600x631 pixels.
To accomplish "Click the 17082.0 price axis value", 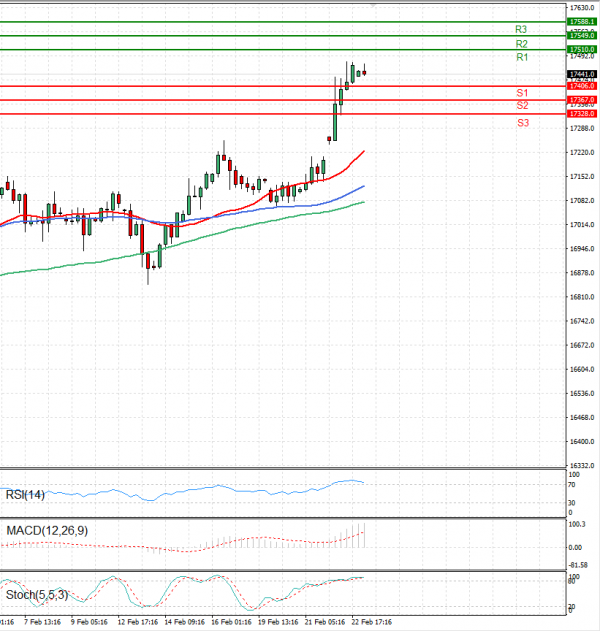I will point(582,200).
